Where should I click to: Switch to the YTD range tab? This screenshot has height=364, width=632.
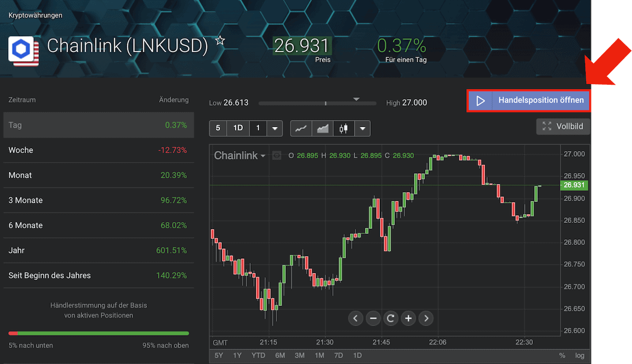pyautogui.click(x=258, y=356)
